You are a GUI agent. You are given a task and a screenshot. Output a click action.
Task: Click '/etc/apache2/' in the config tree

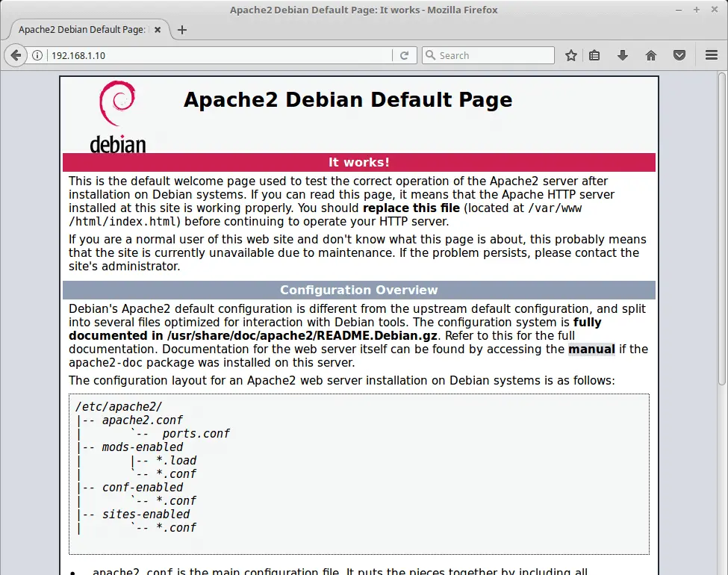(119, 407)
